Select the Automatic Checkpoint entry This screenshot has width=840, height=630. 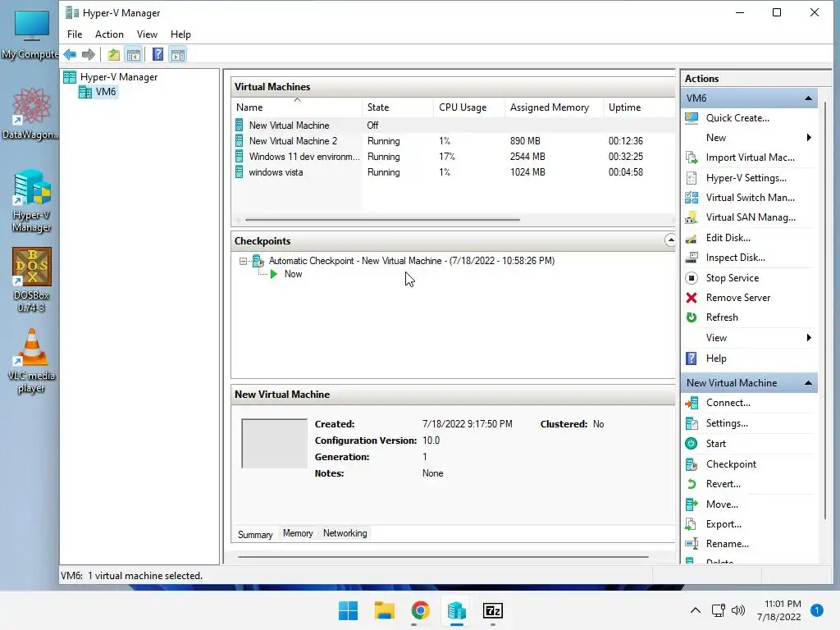pos(412,261)
